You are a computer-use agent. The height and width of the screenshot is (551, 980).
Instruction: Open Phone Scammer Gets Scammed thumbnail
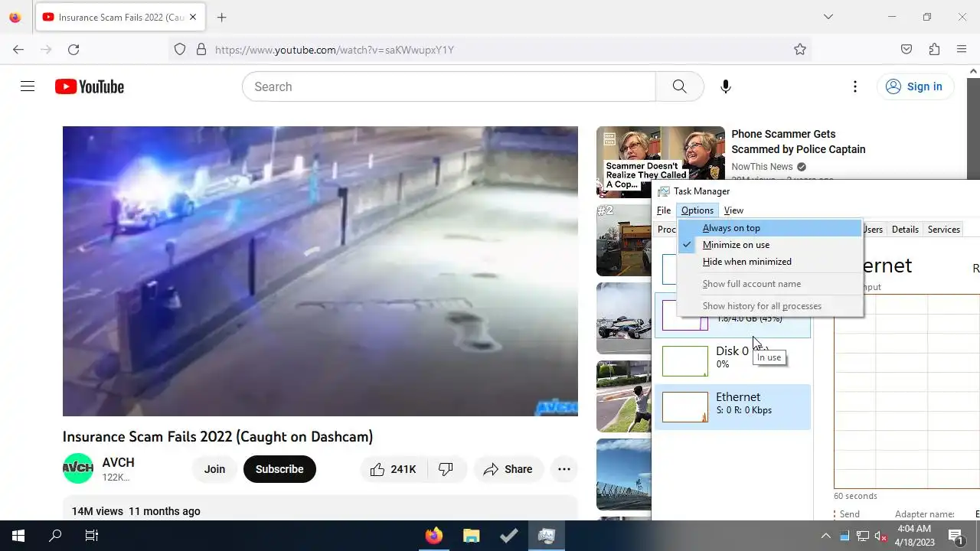[x=661, y=161]
